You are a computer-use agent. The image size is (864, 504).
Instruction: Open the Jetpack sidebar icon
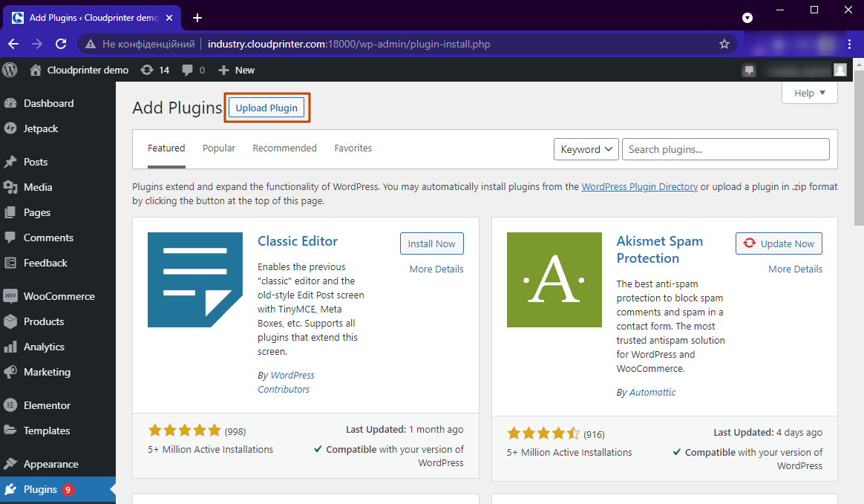[x=10, y=128]
